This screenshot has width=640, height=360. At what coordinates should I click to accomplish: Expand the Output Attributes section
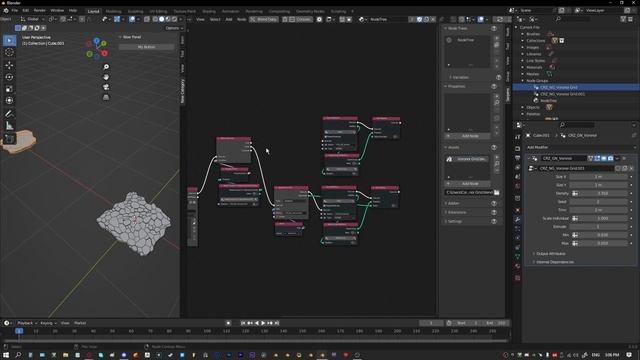[x=551, y=254]
